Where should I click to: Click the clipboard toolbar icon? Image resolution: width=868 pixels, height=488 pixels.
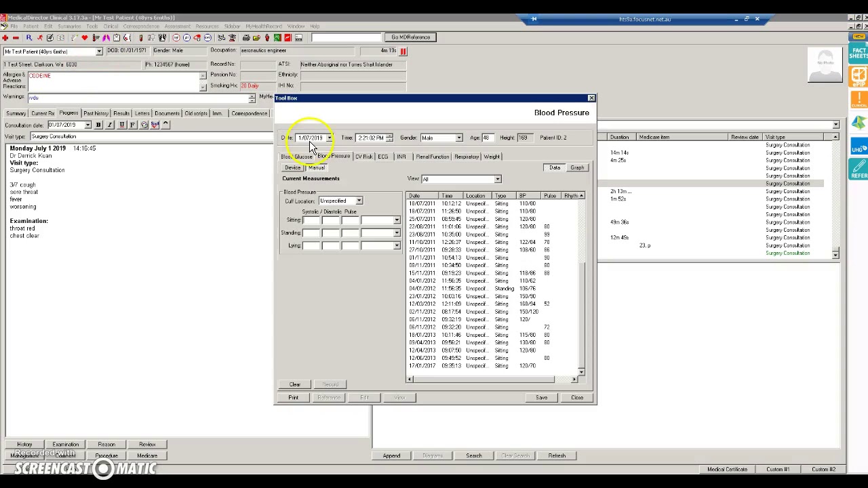117,37
